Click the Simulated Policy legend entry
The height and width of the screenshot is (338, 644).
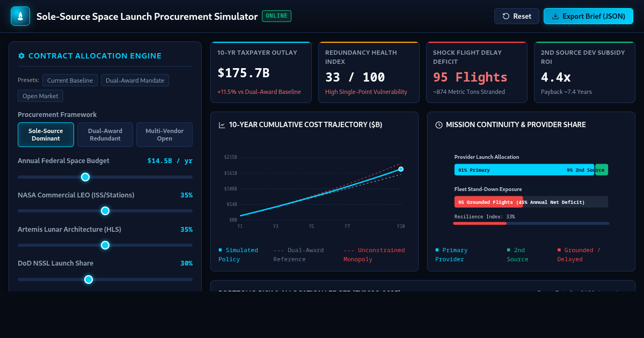click(238, 254)
